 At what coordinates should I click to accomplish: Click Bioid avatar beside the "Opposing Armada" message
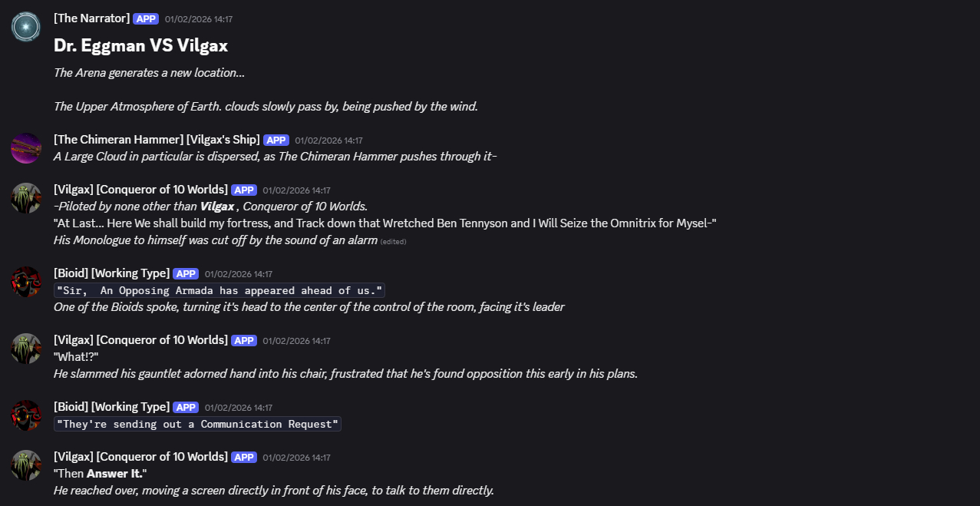26,282
